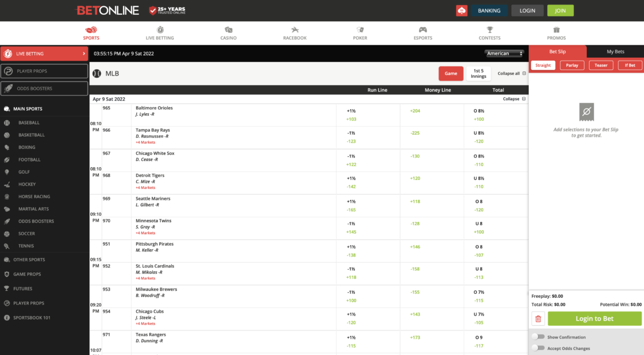Select the Parlay bet type
The height and width of the screenshot is (355, 644).
pyautogui.click(x=572, y=65)
